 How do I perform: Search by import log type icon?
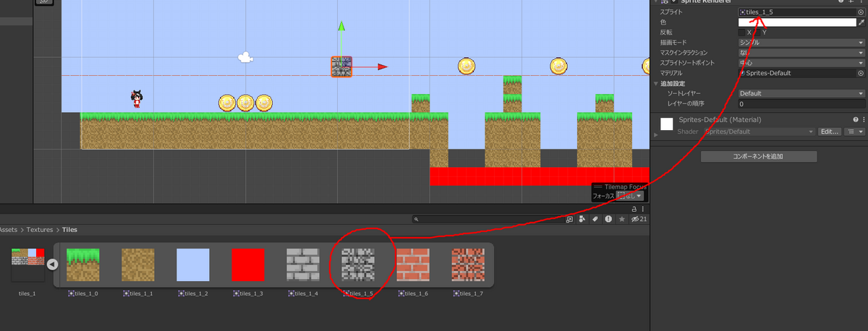coord(608,219)
